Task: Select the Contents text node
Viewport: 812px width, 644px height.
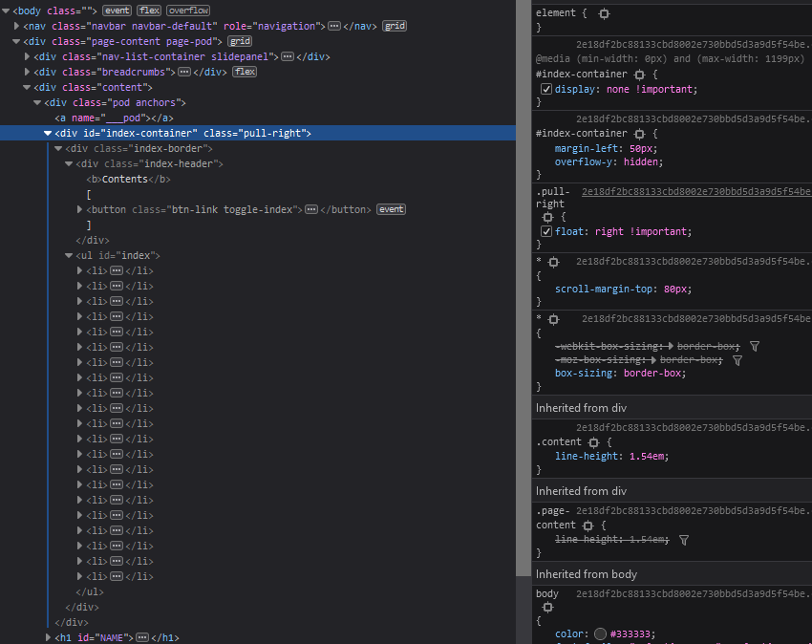Action: [x=125, y=180]
